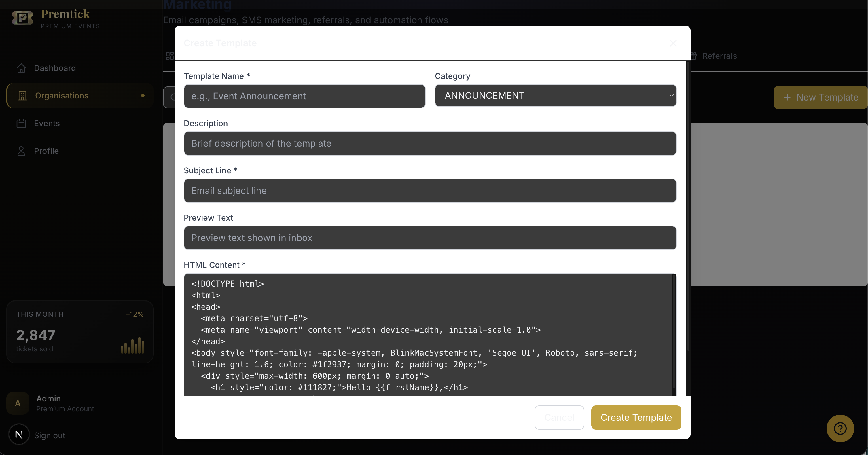Click the Referrals gift icon
Viewport: 868px width, 455px height.
[694, 56]
